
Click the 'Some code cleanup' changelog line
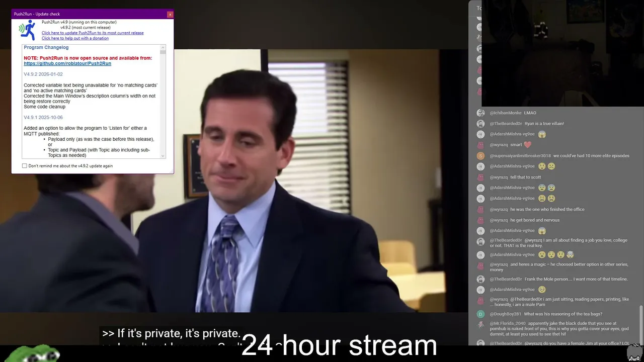[44, 107]
